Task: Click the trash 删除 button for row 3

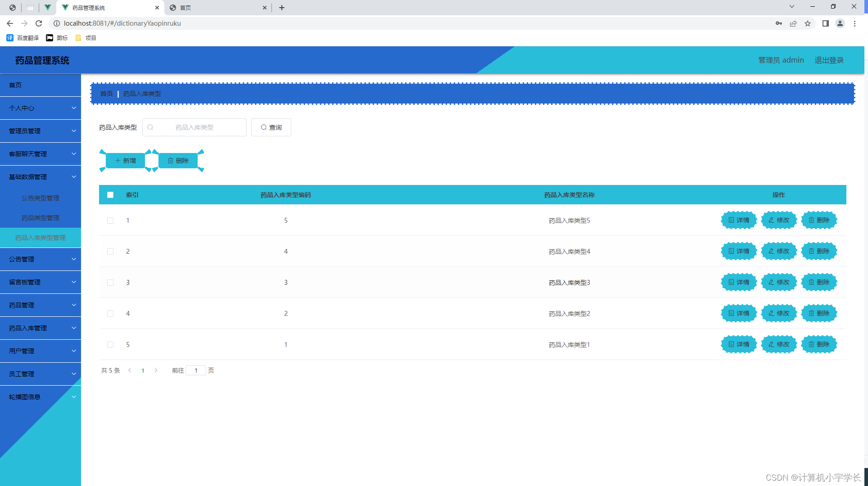Action: [818, 282]
